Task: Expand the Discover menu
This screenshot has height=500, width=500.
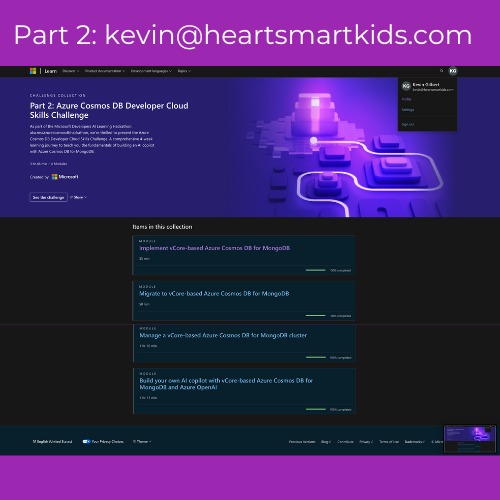Action: tap(71, 71)
